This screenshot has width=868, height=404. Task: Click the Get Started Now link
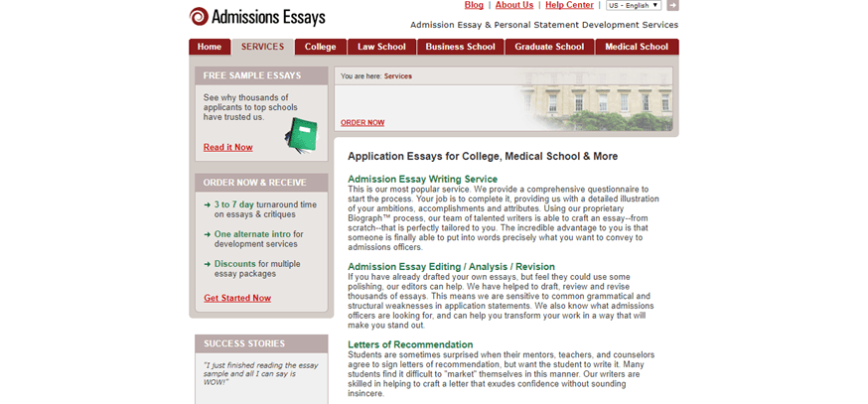[237, 298]
